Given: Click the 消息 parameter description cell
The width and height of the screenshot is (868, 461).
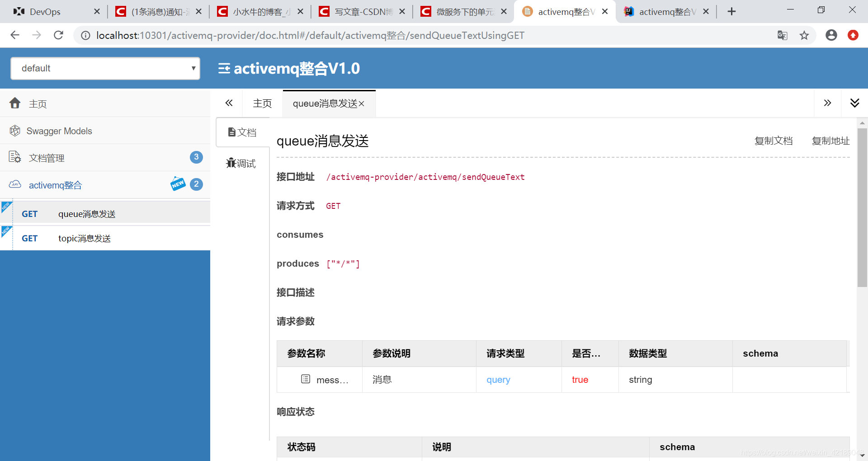Looking at the screenshot, I should [x=419, y=380].
